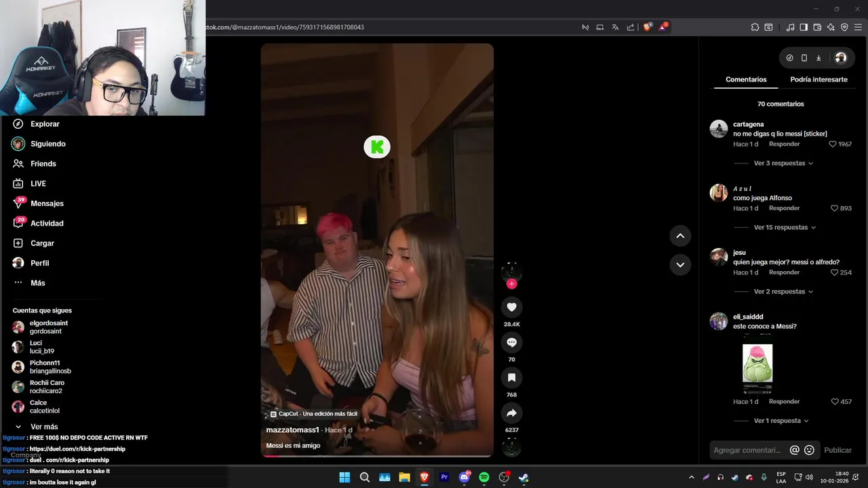This screenshot has height=488, width=868.
Task: Expand Ver 3 respuestas
Action: coord(783,163)
